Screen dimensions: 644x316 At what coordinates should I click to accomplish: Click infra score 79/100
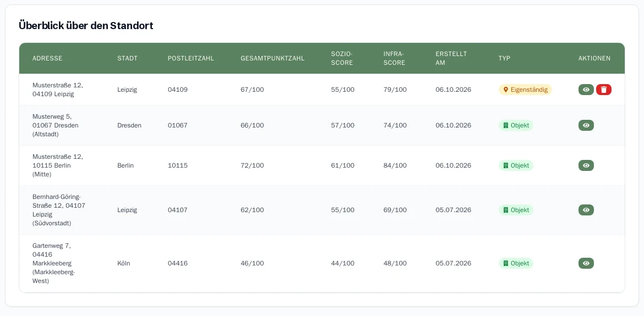[x=395, y=90]
